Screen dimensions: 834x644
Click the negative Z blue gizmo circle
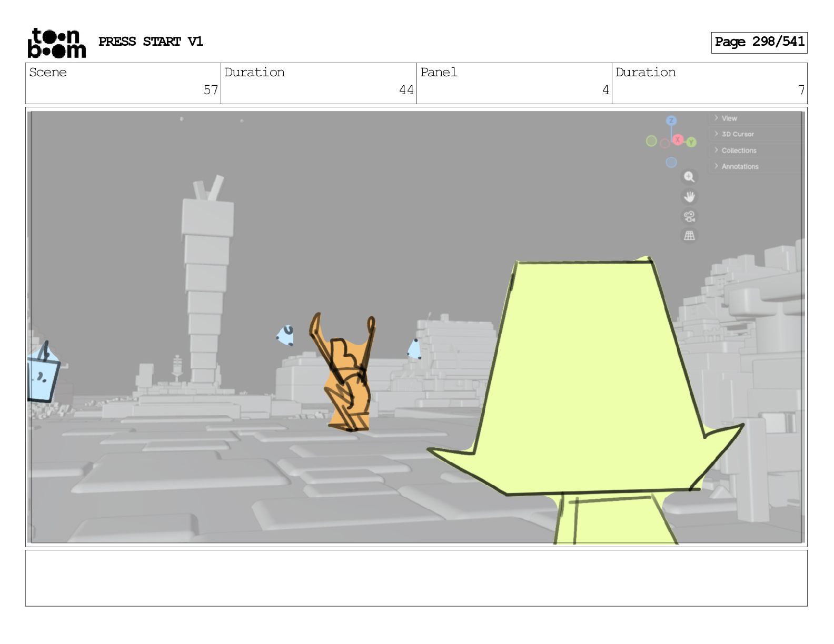671,162
